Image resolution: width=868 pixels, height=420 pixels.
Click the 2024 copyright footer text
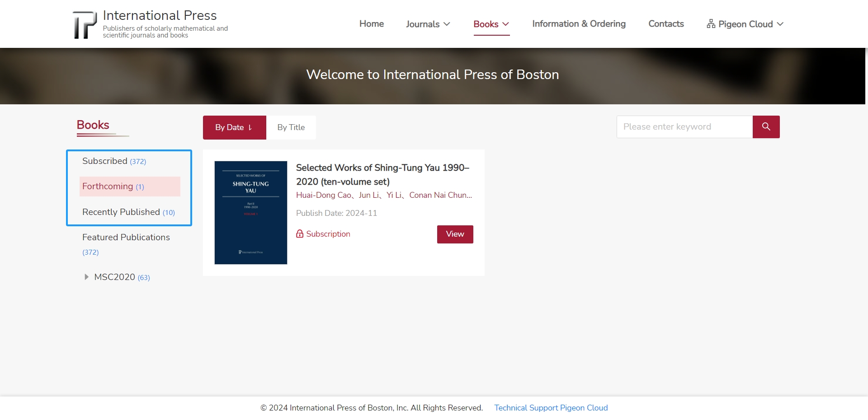pos(372,408)
